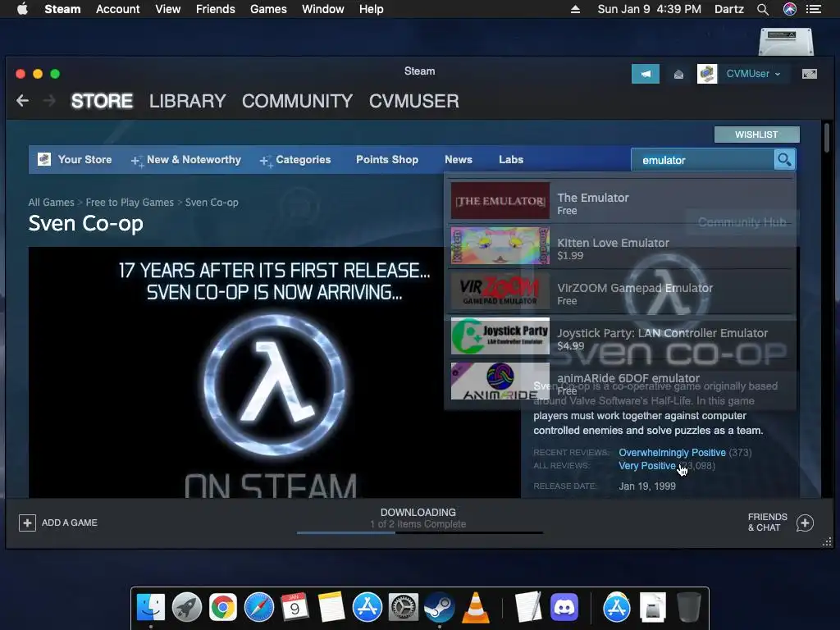The height and width of the screenshot is (630, 840).
Task: Switch to the COMMUNITY tab
Action: coord(297,101)
